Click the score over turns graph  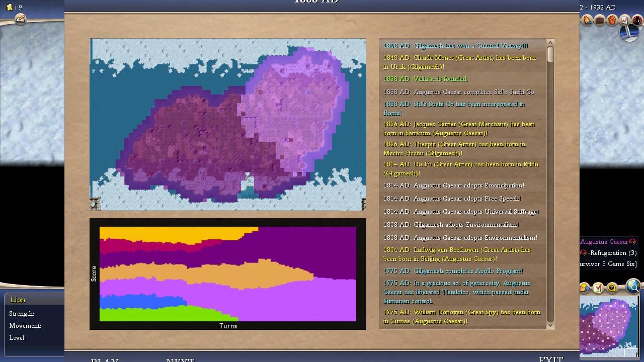[x=228, y=274]
